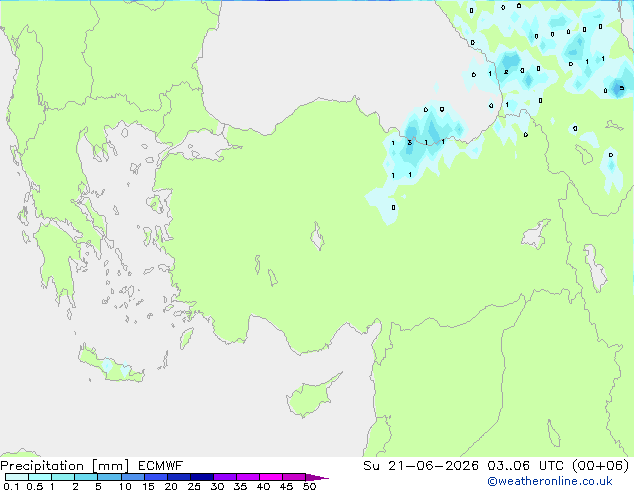The height and width of the screenshot is (490, 634).
Task: Click the "(00+06)" forecast run label
Action: pos(601,466)
